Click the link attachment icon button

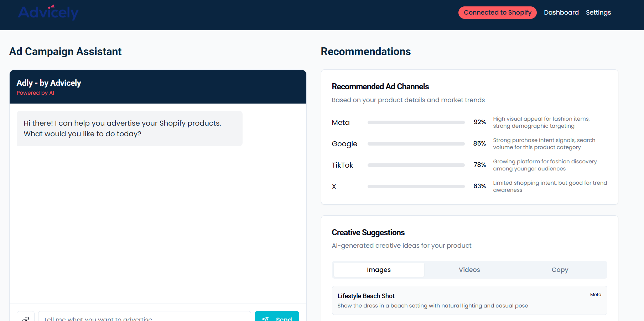(26, 317)
